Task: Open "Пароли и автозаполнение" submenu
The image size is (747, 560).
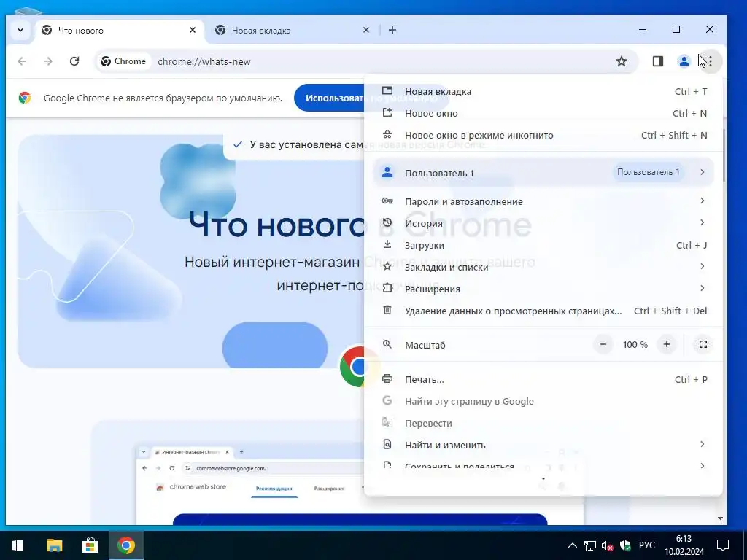Action: (x=543, y=201)
